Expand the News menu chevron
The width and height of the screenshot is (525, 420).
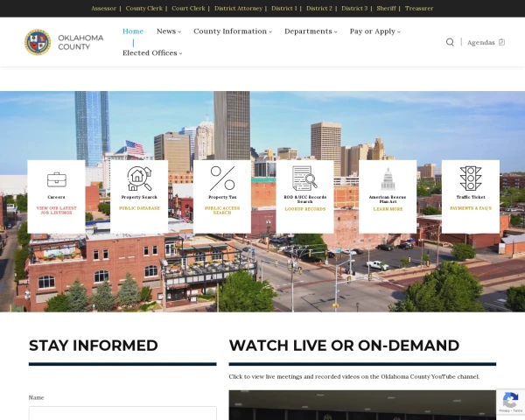[179, 32]
